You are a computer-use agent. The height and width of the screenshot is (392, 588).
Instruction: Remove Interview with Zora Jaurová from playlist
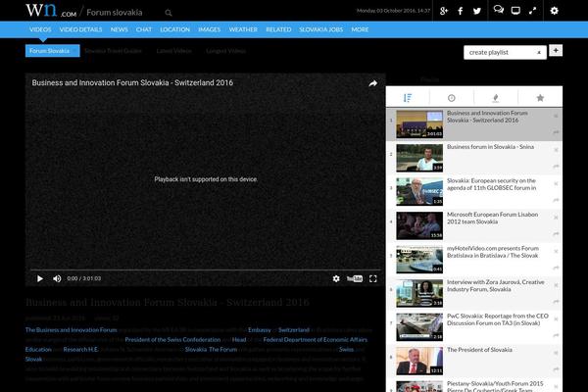pos(556,285)
